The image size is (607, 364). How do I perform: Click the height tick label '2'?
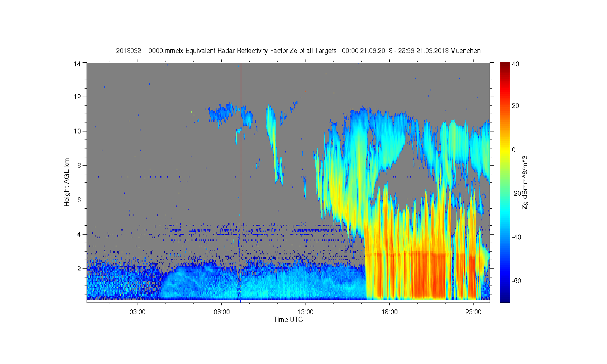(x=79, y=268)
